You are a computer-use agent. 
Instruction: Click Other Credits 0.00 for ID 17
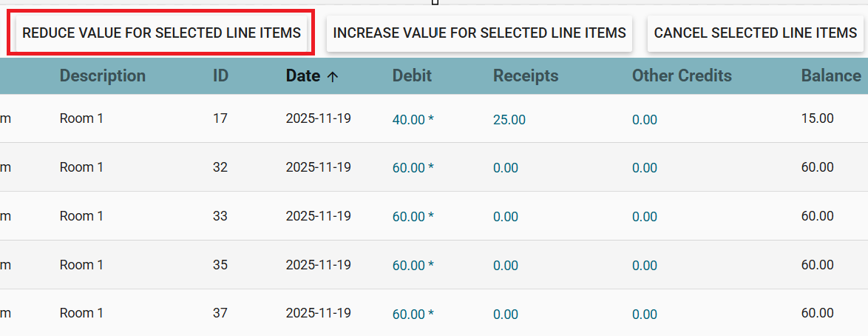[x=644, y=119]
